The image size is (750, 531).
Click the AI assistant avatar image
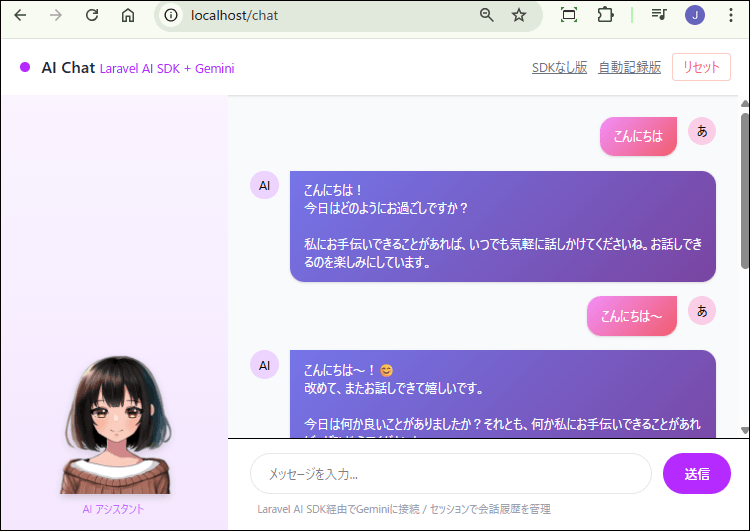(x=114, y=425)
